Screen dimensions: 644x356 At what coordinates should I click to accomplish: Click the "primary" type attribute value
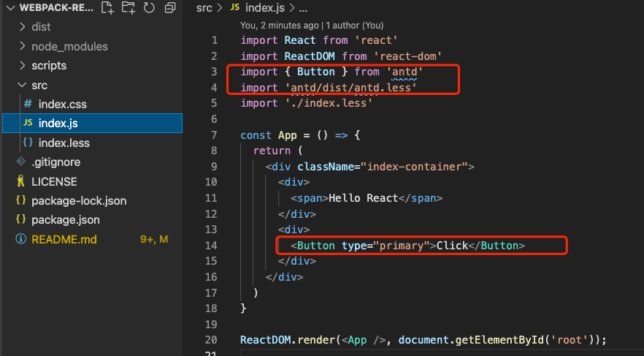[402, 246]
